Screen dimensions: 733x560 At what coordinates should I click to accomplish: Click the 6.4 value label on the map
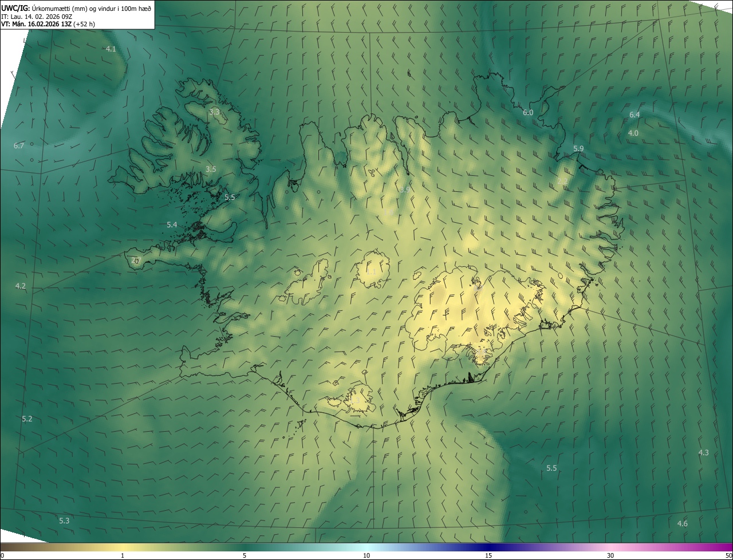click(635, 115)
